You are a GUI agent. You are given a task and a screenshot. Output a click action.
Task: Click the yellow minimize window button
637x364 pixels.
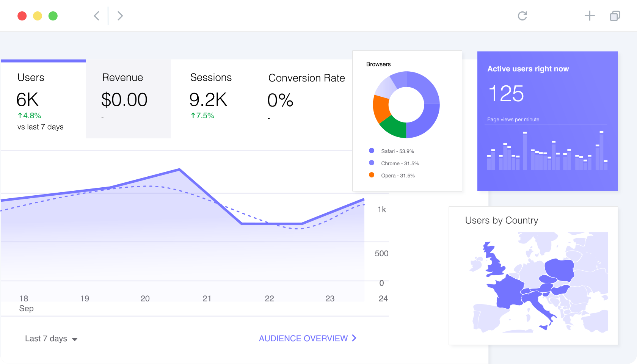(x=38, y=16)
